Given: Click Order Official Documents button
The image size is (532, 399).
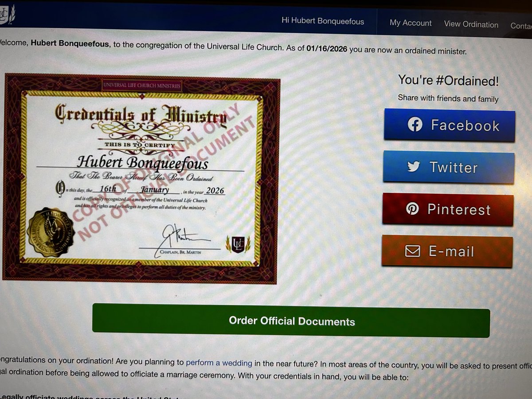Looking at the screenshot, I should pos(291,321).
